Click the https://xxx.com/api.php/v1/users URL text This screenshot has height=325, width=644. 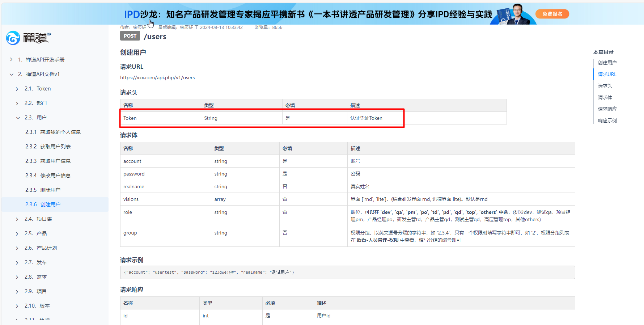pyautogui.click(x=157, y=77)
